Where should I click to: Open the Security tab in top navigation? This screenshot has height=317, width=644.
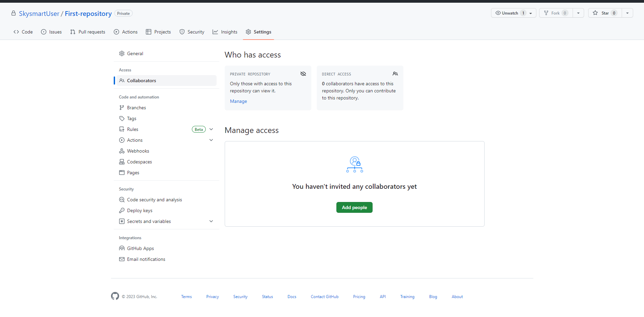tap(192, 32)
